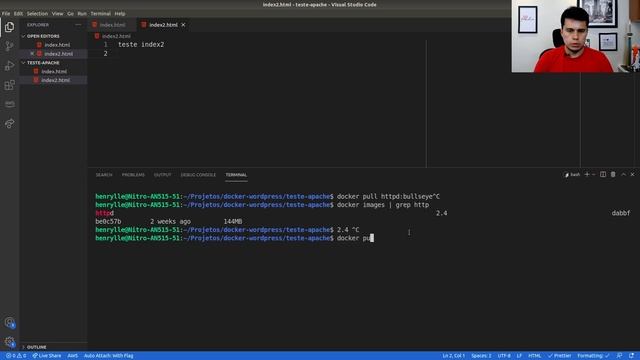Viewport: 640px width, 360px height.
Task: Click the errors and warnings status indicator
Action: pyautogui.click(x=16, y=356)
